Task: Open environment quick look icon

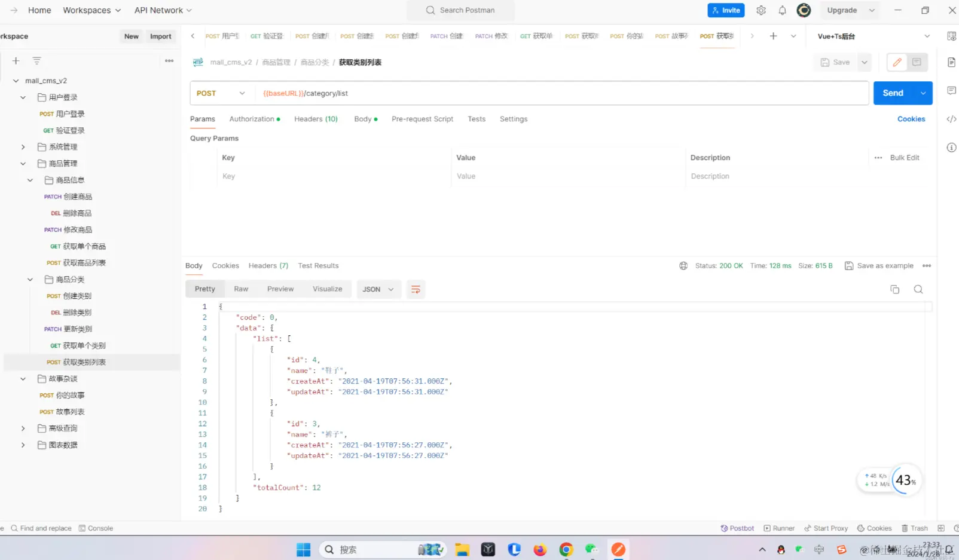Action: [951, 36]
